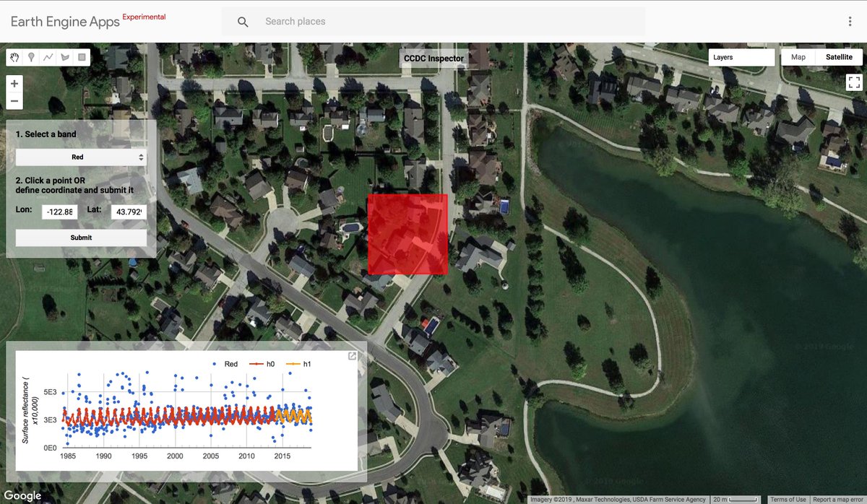Switch to Satellite view
Screen dimensions: 867x504
tap(839, 57)
